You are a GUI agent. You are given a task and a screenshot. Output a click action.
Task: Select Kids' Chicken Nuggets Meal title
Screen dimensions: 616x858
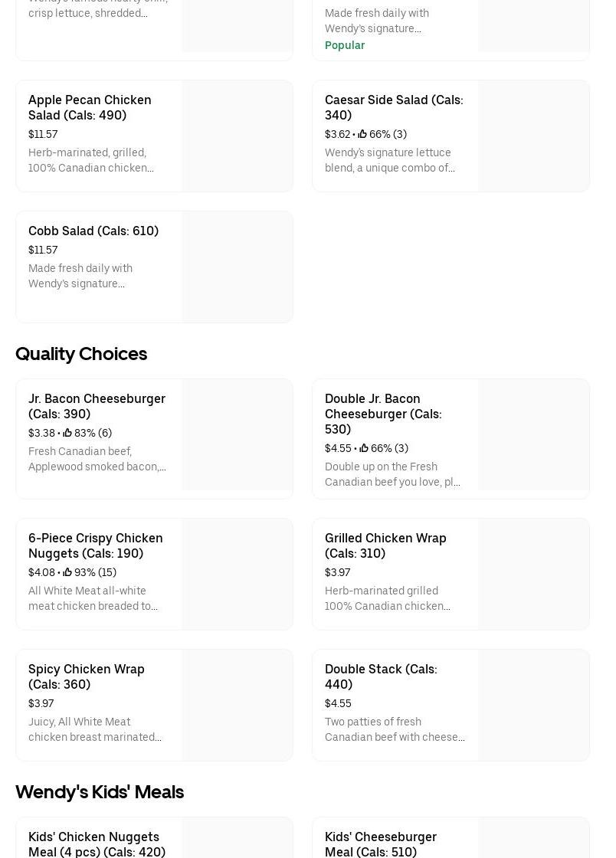tap(97, 844)
